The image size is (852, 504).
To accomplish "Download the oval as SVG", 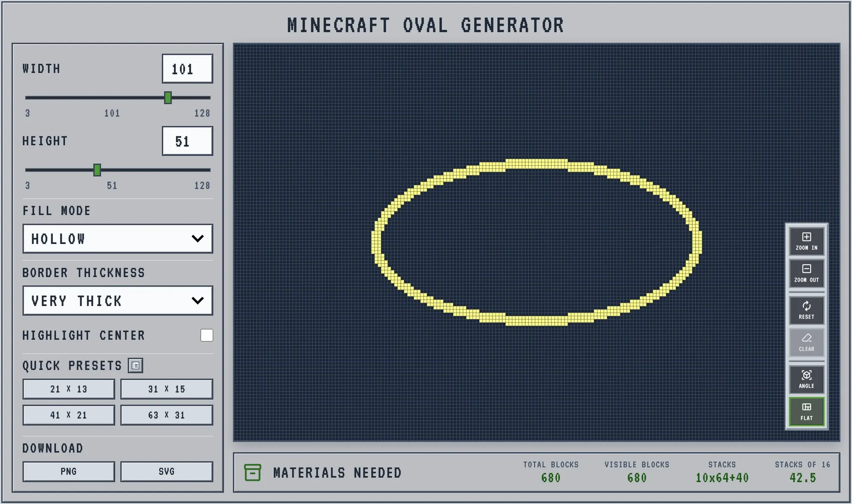I will pos(167,472).
